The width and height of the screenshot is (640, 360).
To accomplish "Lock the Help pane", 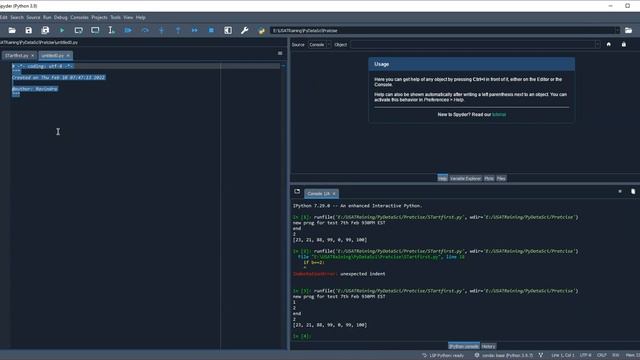I will click(x=624, y=44).
